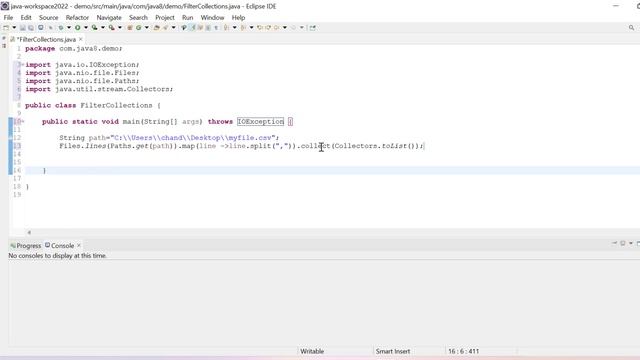Open the Help menu
Viewport: 640px width, 360px height.
tap(238, 18)
